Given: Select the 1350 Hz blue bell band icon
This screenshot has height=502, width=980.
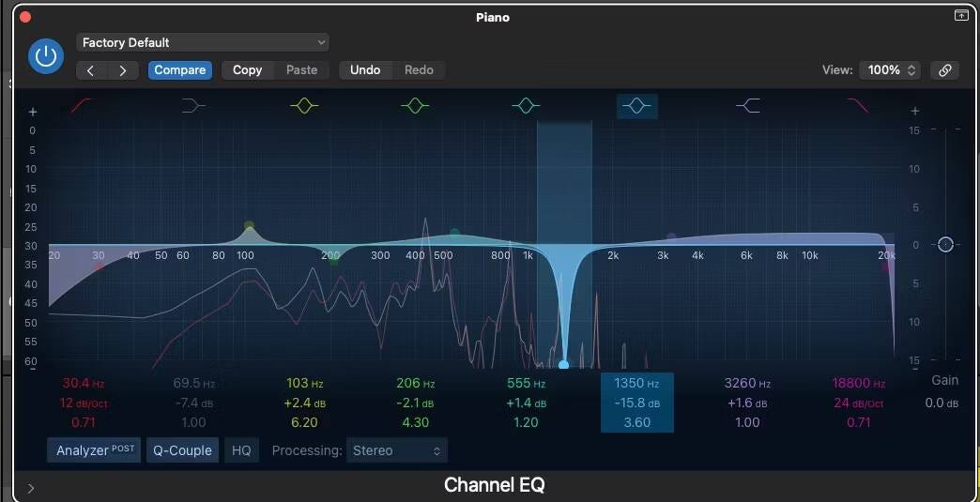Looking at the screenshot, I should click(636, 106).
